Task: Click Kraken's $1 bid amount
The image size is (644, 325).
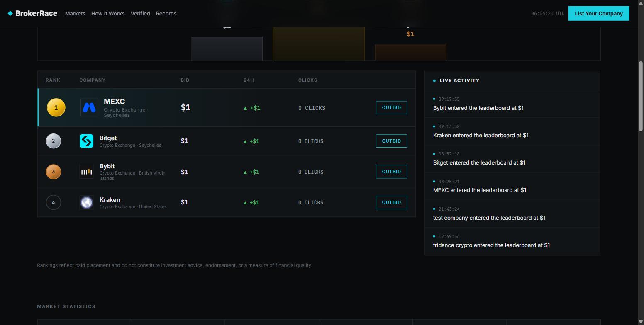Action: pyautogui.click(x=185, y=202)
